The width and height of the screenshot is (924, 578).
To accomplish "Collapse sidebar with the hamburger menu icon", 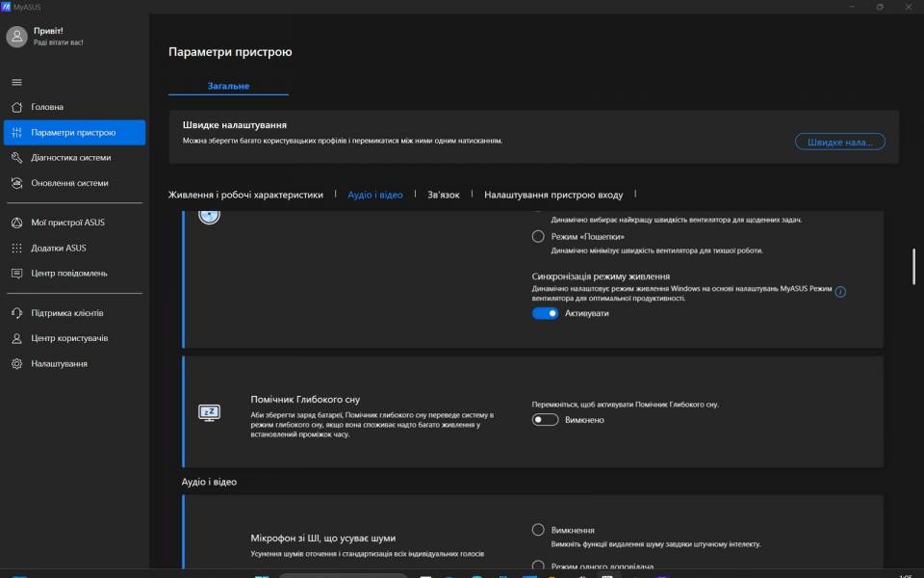I will (x=16, y=82).
